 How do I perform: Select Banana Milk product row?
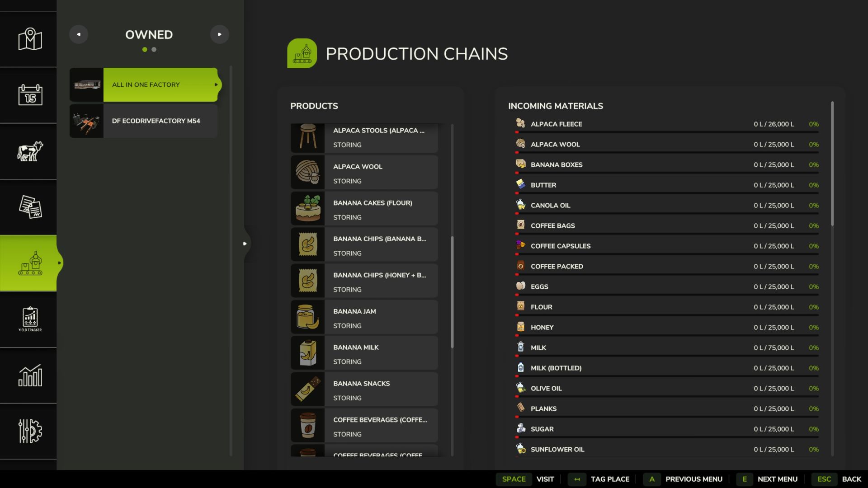(364, 353)
